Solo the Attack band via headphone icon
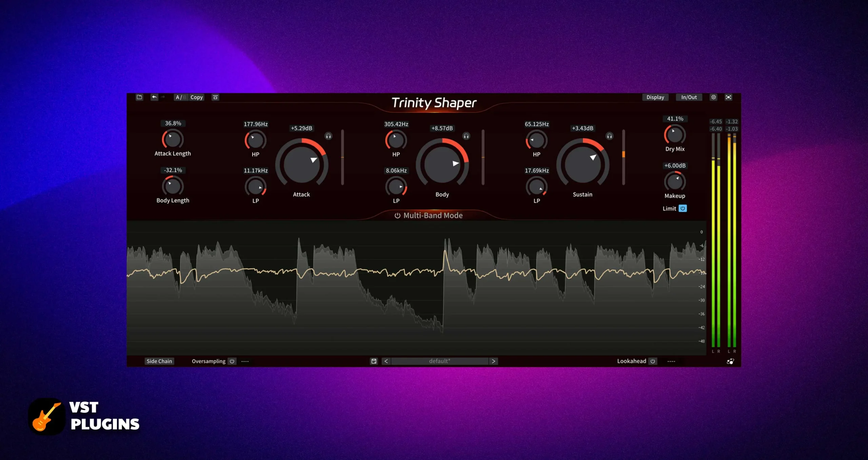The width and height of the screenshot is (868, 460). coord(328,136)
